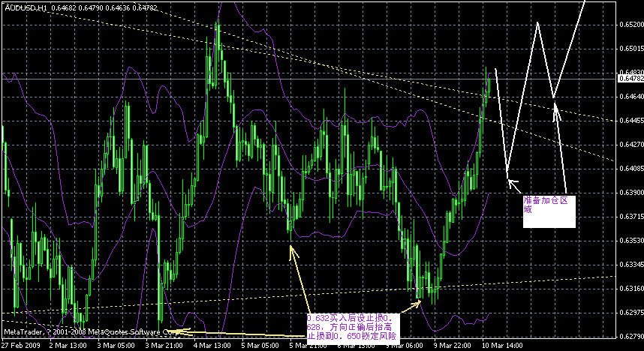Click the 0.63530 price axis label
Screen dimensions: 644x351
[632, 240]
